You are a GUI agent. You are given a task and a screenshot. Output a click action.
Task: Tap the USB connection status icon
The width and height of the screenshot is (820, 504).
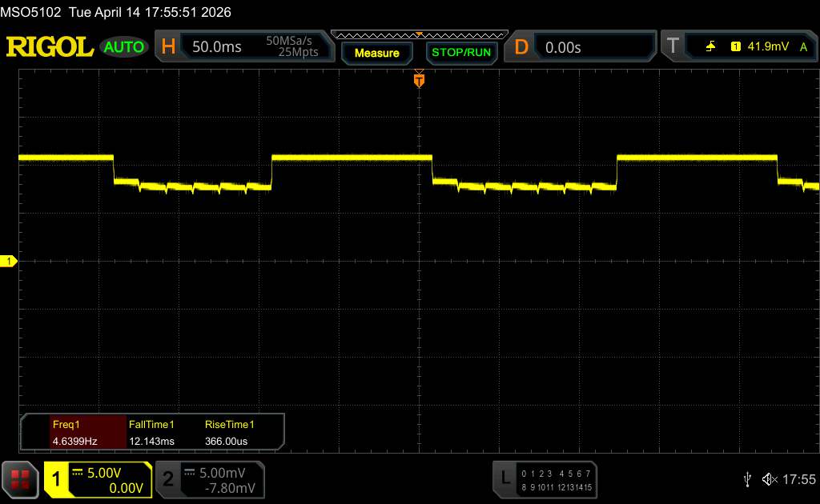pyautogui.click(x=747, y=479)
